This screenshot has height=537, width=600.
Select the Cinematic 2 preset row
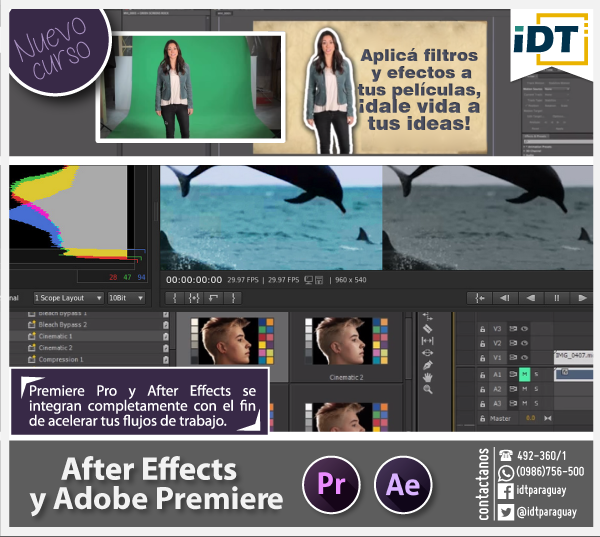(90, 348)
